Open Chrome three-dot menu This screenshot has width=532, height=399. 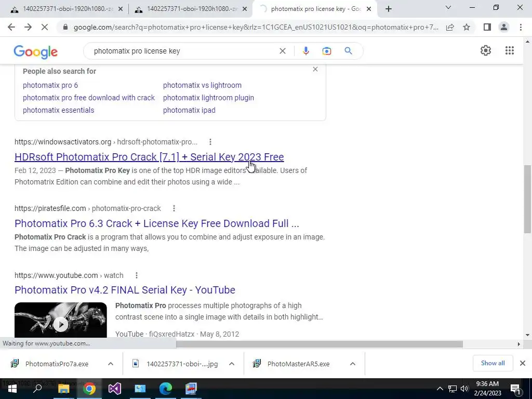pyautogui.click(x=521, y=27)
